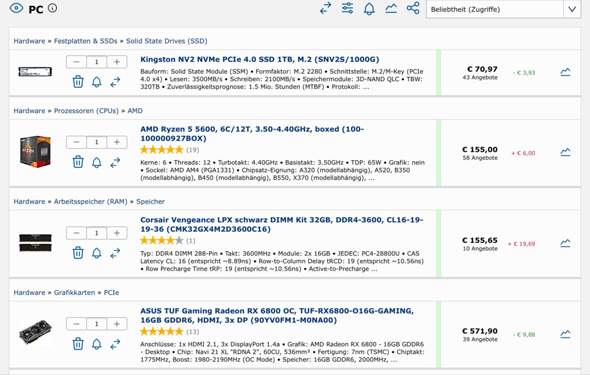This screenshot has height=375, width=590.
Task: Click the € 70,97 price of Kingston SSD
Action: pyautogui.click(x=482, y=69)
